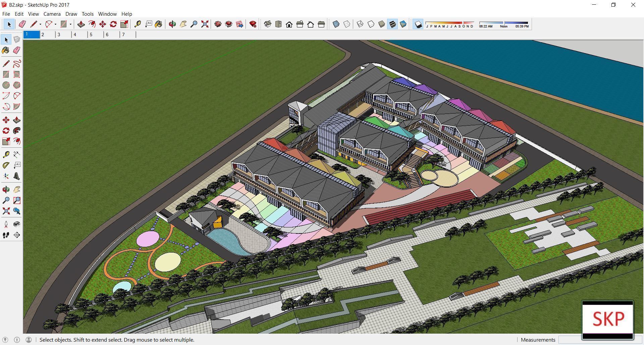644x345 pixels.
Task: Select the Zoom Window tool
Action: click(17, 200)
